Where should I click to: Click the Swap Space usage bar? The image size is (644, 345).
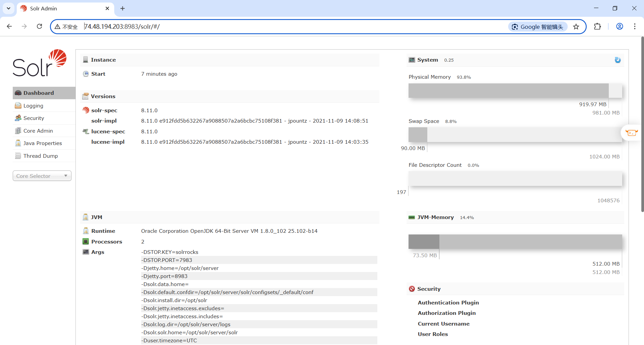(515, 135)
